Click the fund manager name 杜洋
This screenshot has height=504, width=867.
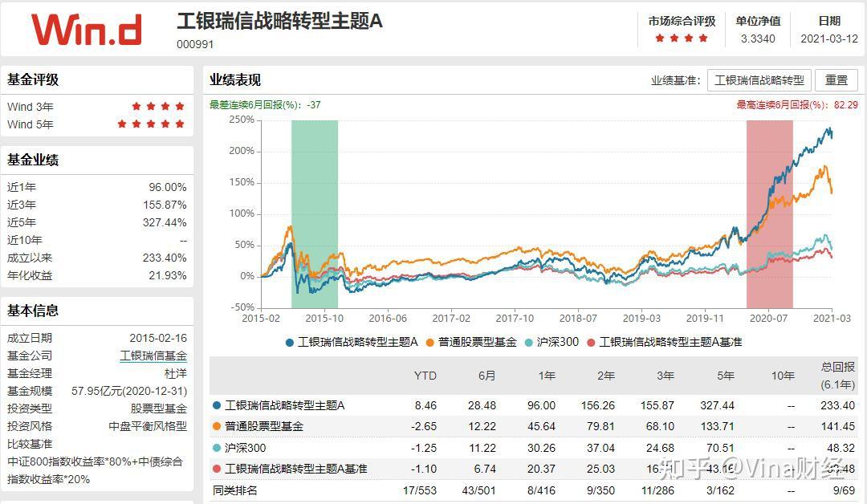click(176, 373)
